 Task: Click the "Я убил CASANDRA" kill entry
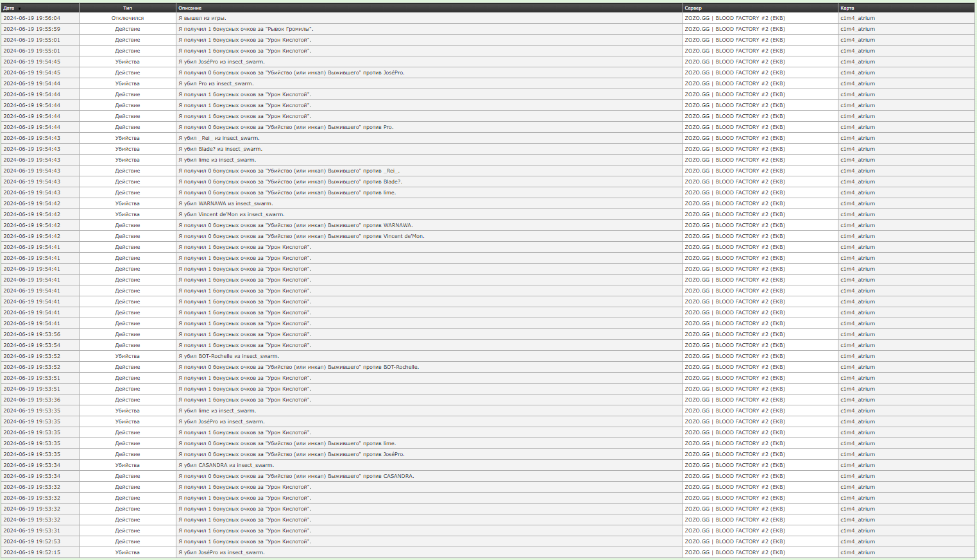(x=226, y=465)
